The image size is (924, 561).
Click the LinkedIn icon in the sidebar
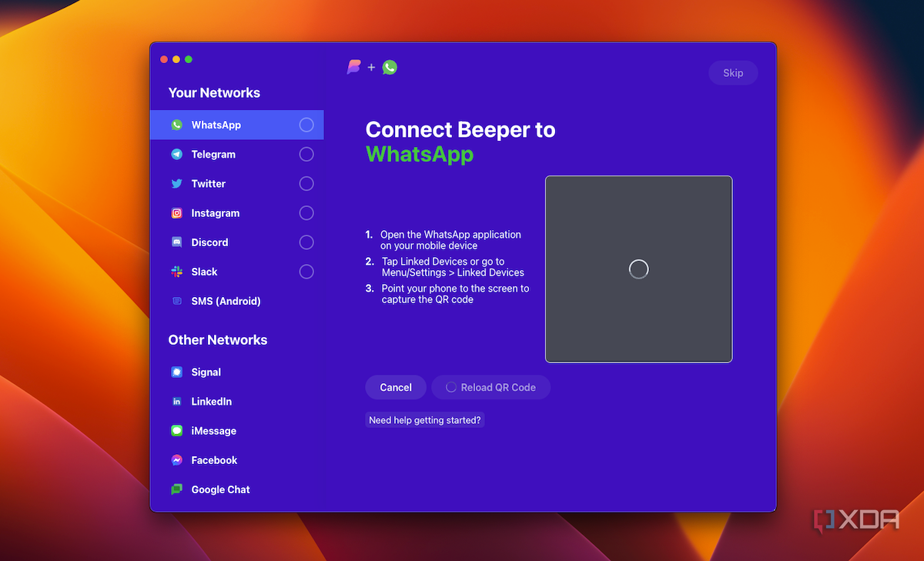pos(177,401)
